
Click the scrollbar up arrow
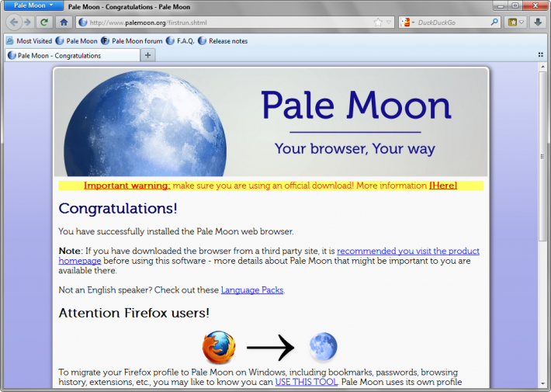(542, 67)
